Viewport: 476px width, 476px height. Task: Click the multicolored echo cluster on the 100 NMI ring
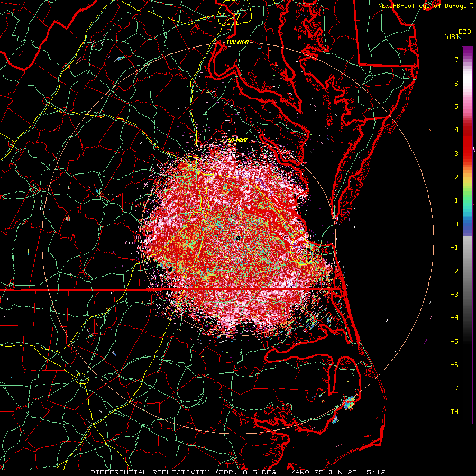(x=350, y=402)
